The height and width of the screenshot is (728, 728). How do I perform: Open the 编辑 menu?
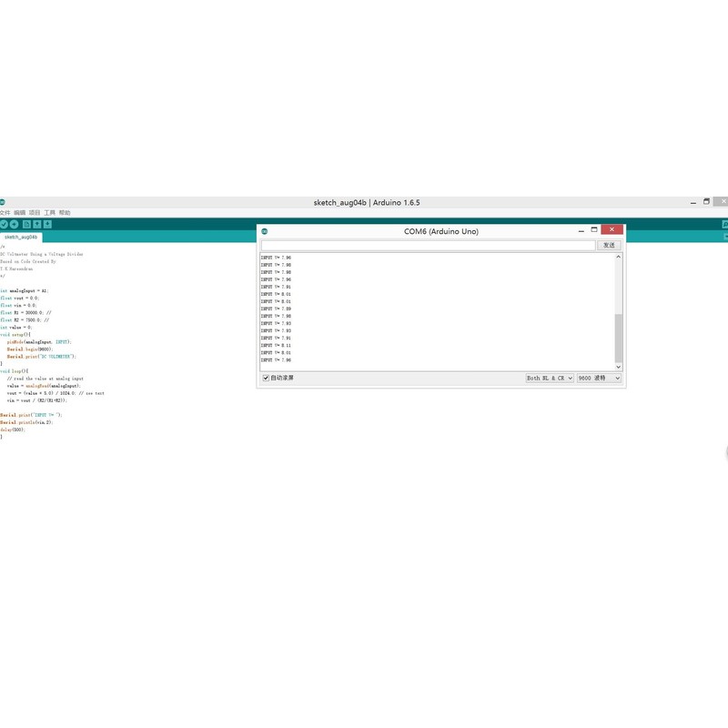pos(19,213)
